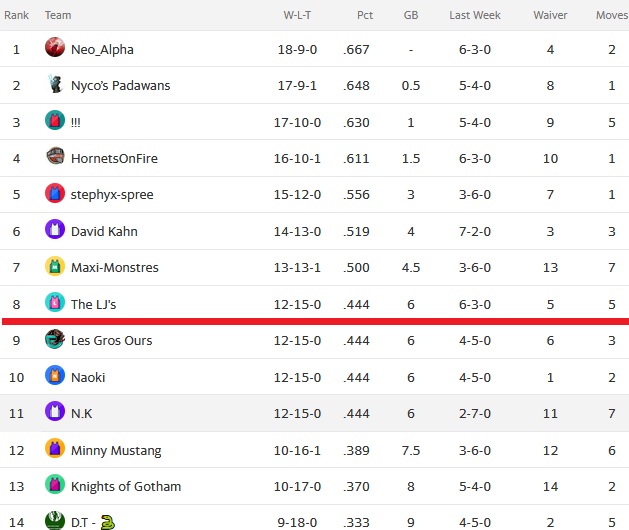Open the Naoki team page link
The image size is (629, 530).
88,378
